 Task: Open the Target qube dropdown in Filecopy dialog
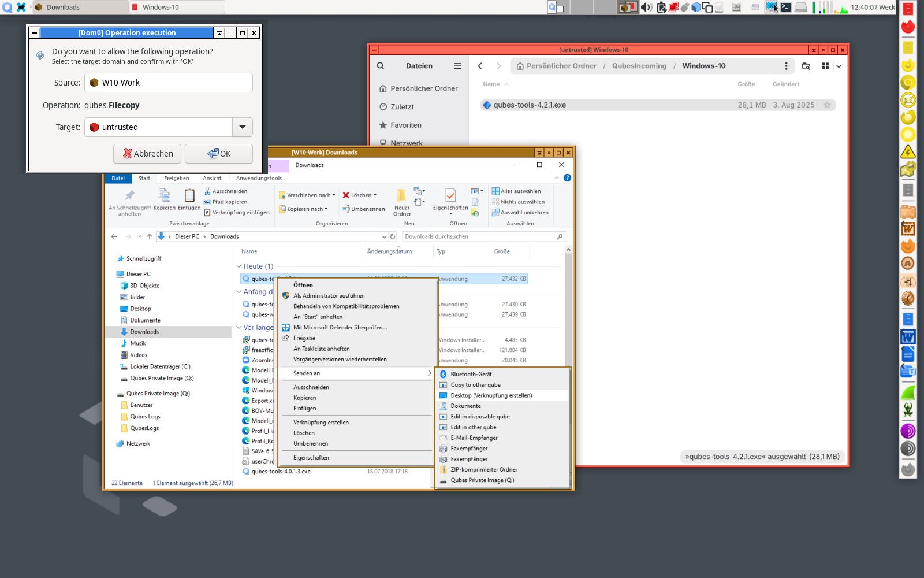point(242,127)
